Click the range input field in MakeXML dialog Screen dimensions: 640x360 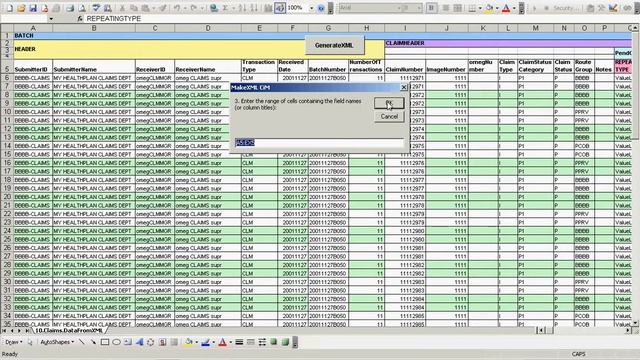point(320,142)
